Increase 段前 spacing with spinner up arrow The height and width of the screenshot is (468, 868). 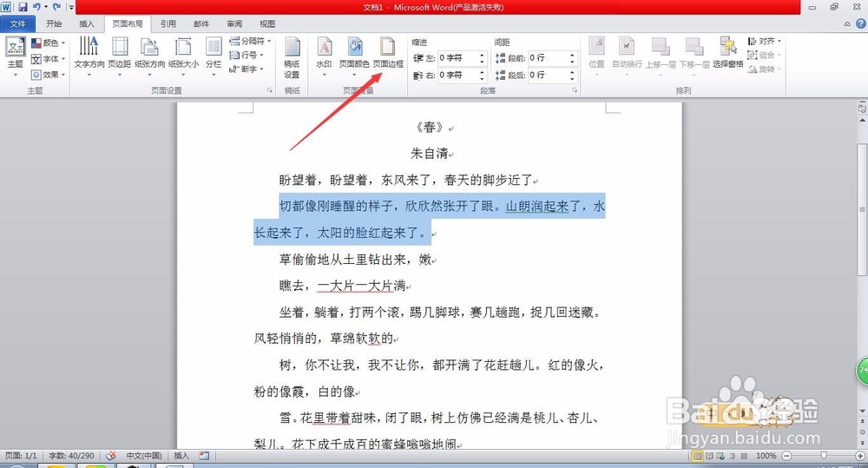(x=572, y=55)
